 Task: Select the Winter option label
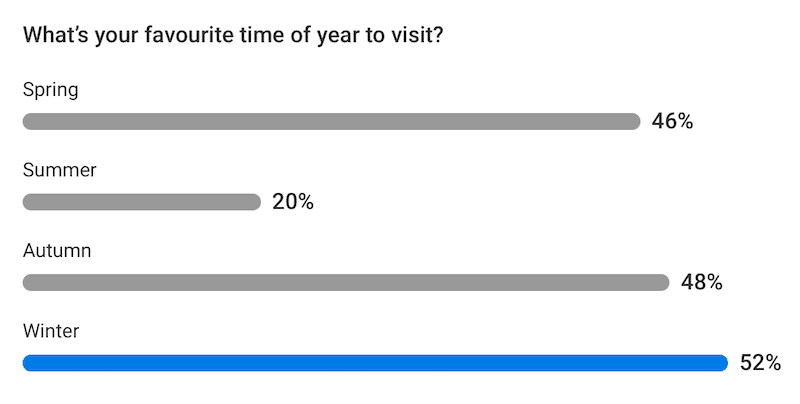pos(50,330)
